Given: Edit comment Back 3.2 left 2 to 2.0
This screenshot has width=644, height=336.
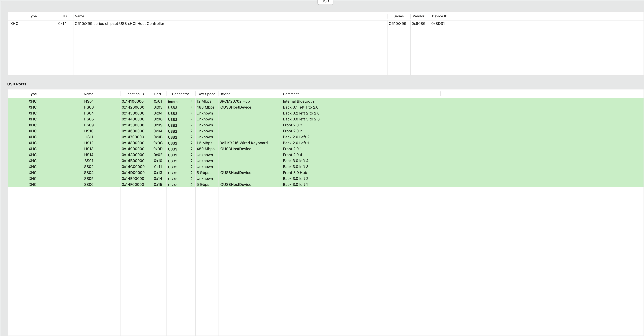Looking at the screenshot, I should (x=301, y=113).
